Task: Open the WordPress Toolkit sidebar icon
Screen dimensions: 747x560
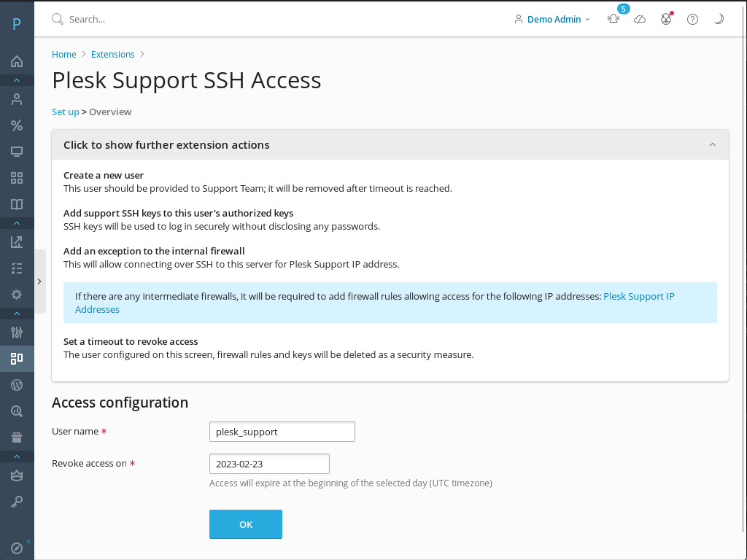Action: 16,384
